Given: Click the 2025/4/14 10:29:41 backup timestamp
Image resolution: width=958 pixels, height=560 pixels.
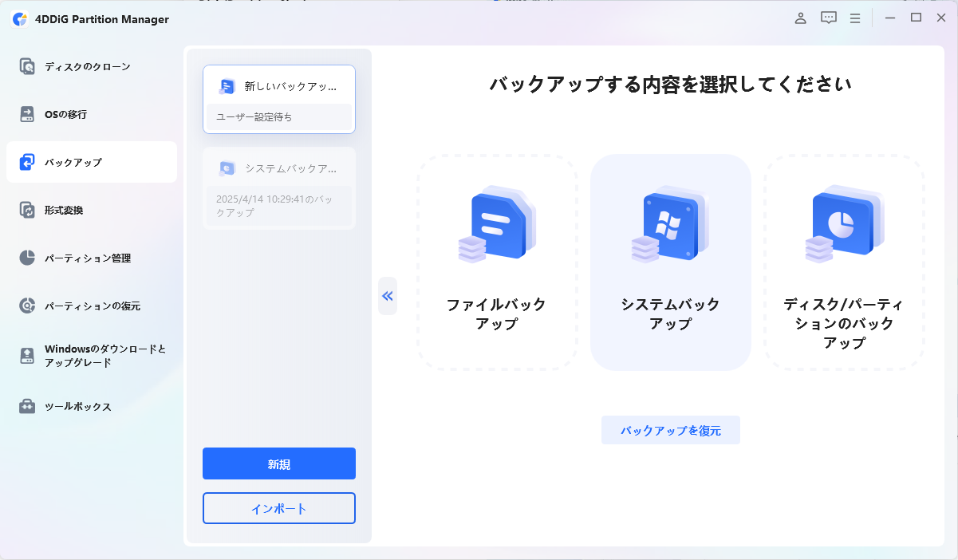Looking at the screenshot, I should 274,206.
